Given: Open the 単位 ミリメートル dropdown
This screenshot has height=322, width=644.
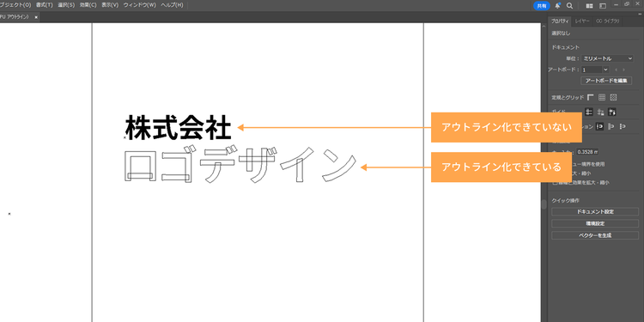Looking at the screenshot, I should [607, 58].
